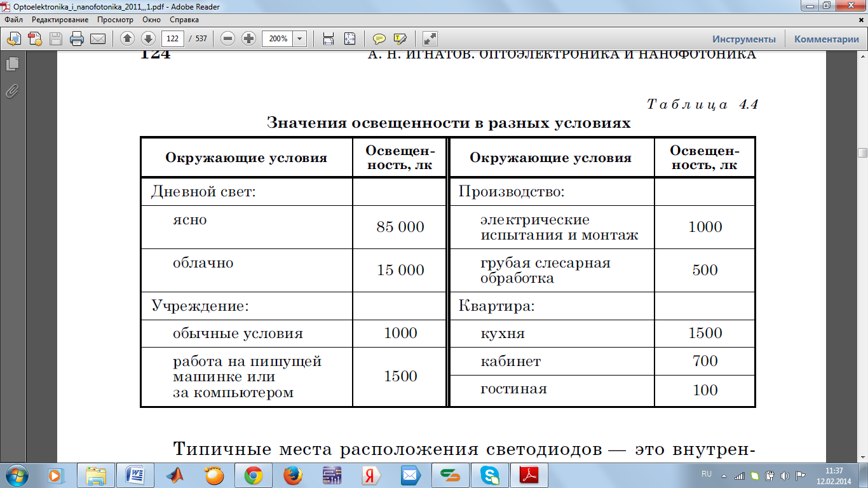Open the Окно menu
Screen dimensions: 868x488
[151, 20]
